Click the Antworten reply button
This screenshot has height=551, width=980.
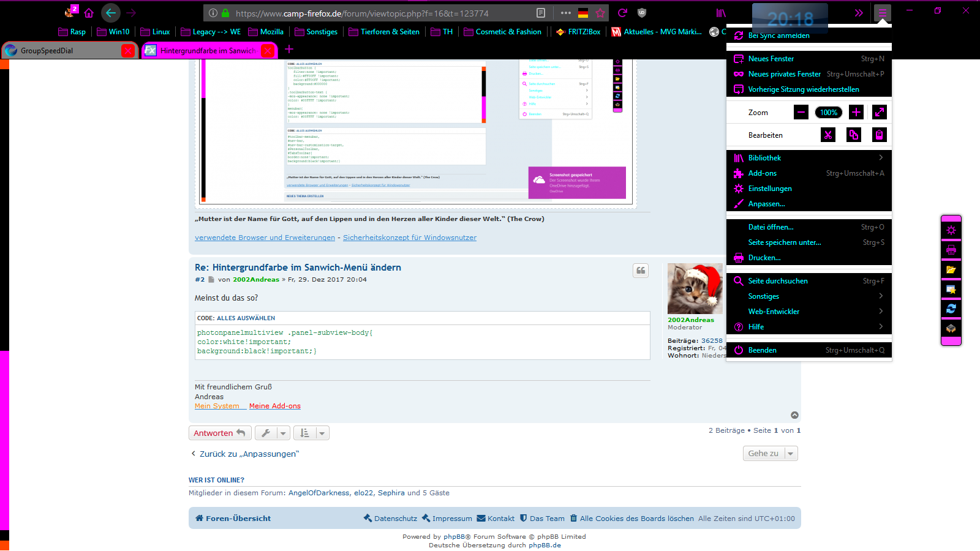click(x=219, y=433)
